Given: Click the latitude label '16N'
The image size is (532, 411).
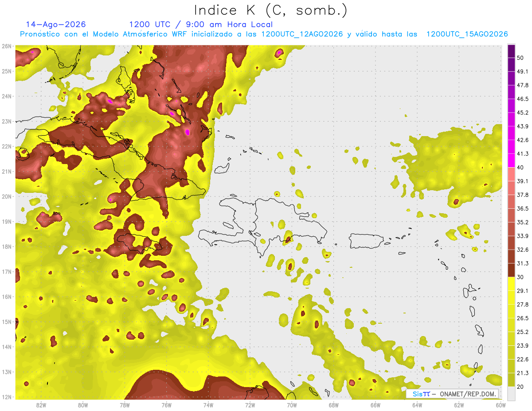Looking at the screenshot, I should [7, 297].
